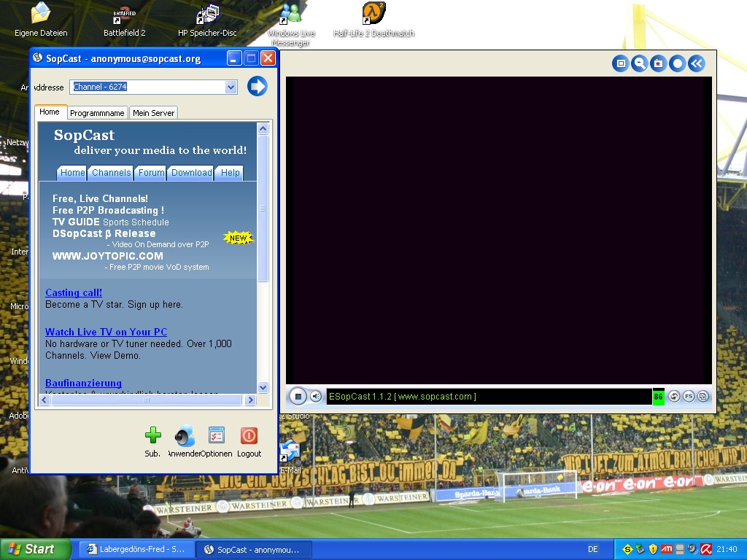Click the double-arrow collapse icon above video
This screenshot has width=747, height=560.
(x=697, y=63)
